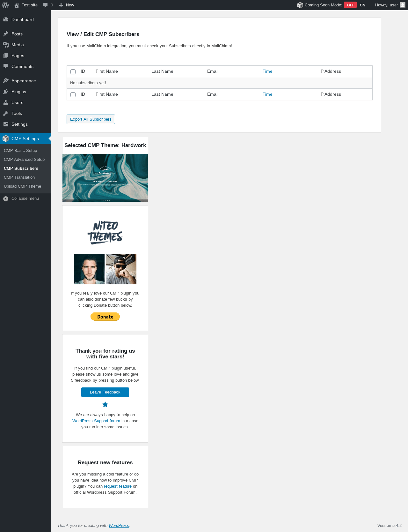This screenshot has height=532, width=408.
Task: Open the comments bubble icon in admin bar
Action: (45, 5)
